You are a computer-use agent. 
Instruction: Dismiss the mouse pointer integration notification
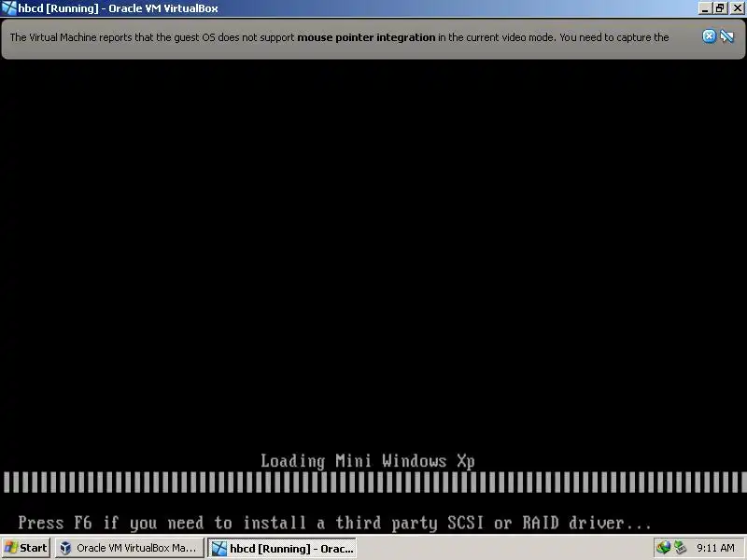[709, 36]
